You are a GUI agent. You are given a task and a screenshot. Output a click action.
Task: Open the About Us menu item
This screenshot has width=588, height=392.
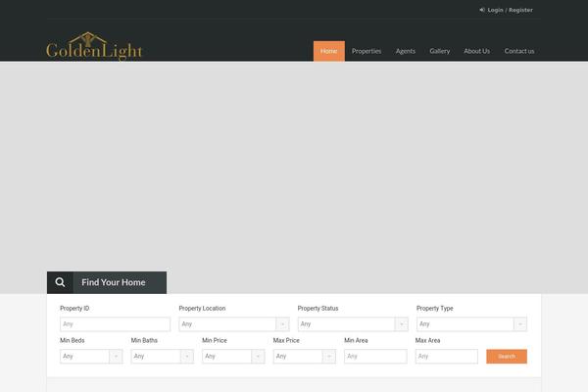(476, 51)
